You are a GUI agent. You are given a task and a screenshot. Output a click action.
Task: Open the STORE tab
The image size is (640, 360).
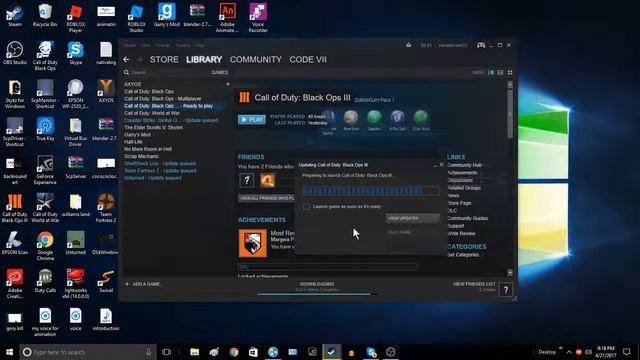point(164,60)
